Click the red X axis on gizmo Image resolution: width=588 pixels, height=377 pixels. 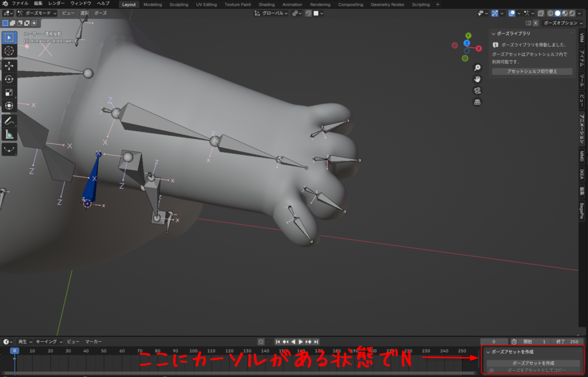[x=478, y=49]
